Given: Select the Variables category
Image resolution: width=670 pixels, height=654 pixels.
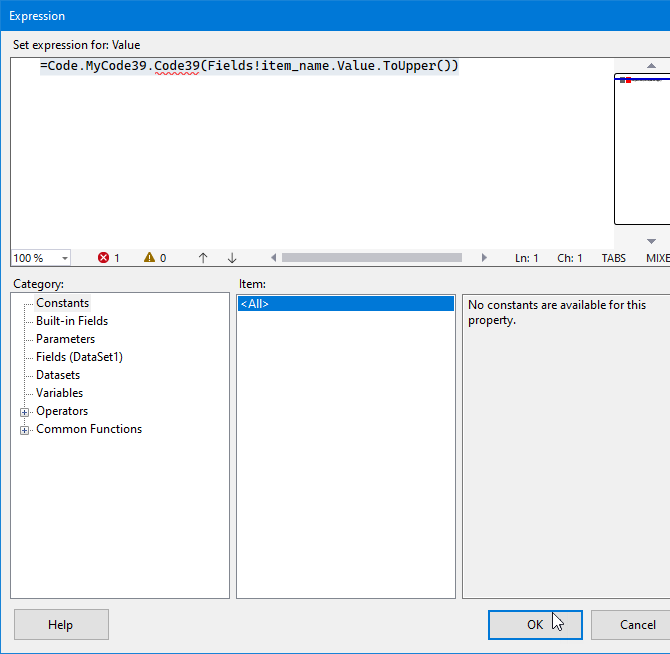Looking at the screenshot, I should [x=59, y=393].
